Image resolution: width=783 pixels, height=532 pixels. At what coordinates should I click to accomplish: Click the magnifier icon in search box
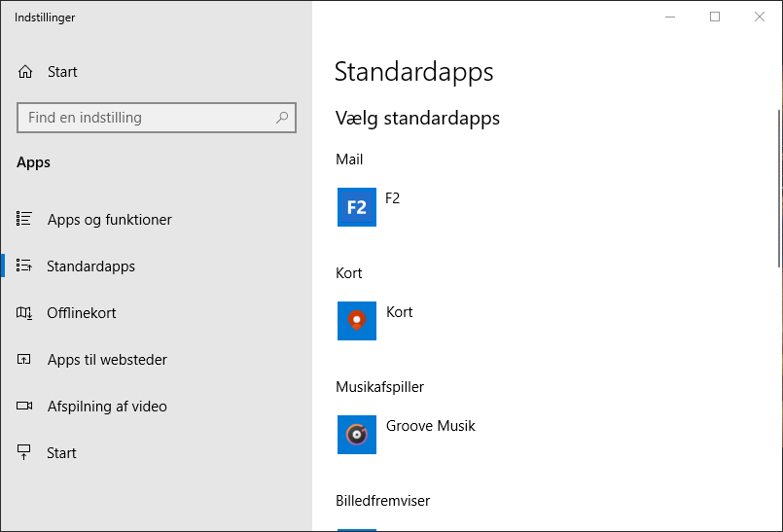click(282, 118)
